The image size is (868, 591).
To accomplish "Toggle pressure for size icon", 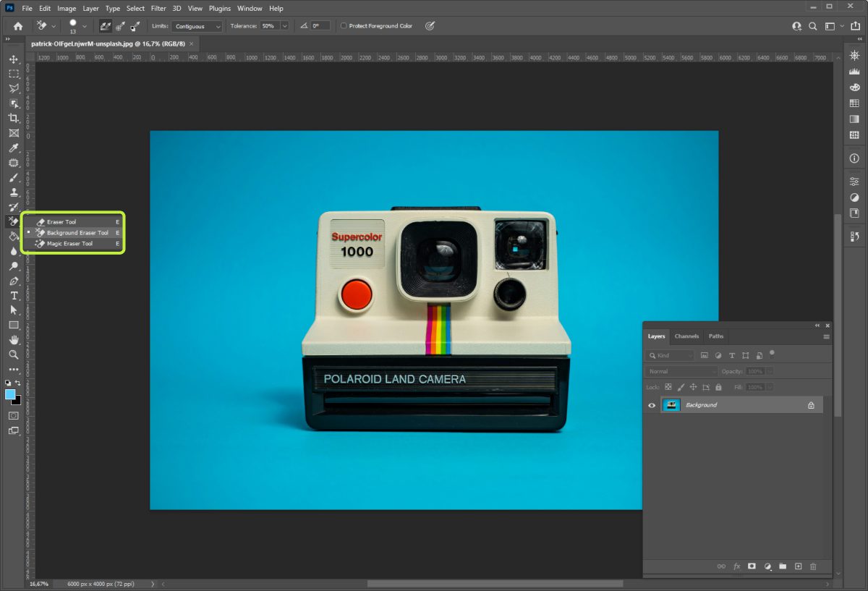I will tap(430, 26).
